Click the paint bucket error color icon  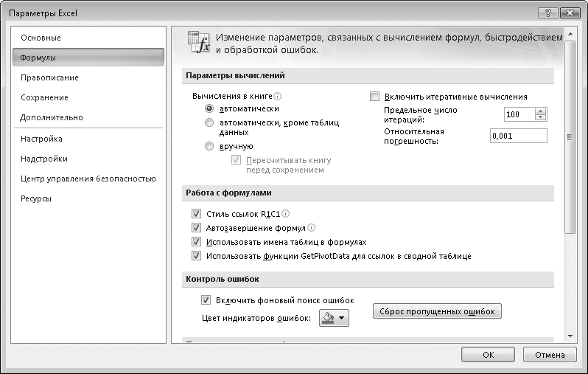click(328, 318)
